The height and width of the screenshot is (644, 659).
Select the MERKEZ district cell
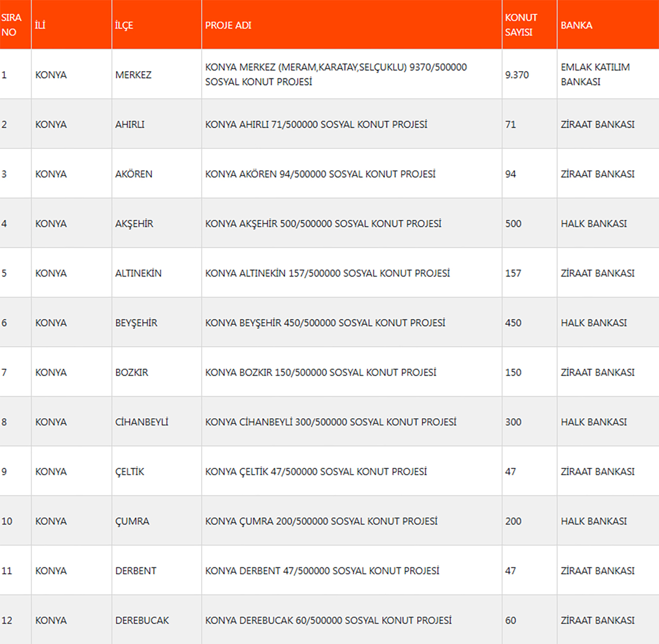pos(133,75)
